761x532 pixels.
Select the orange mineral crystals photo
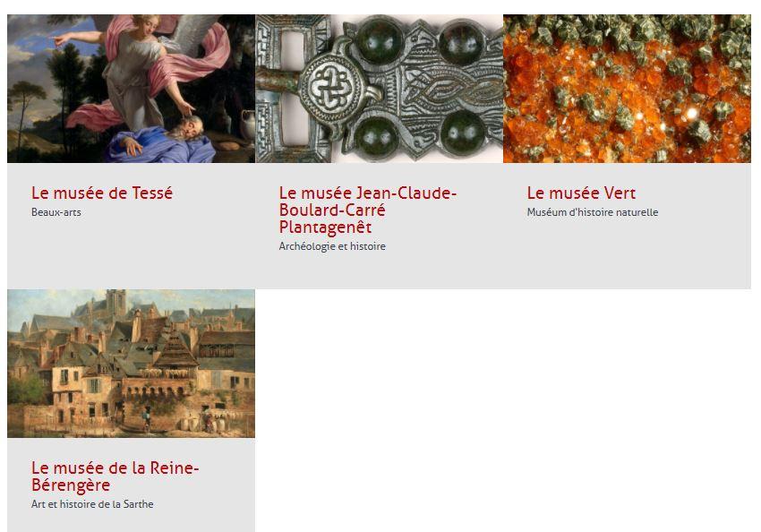point(627,89)
